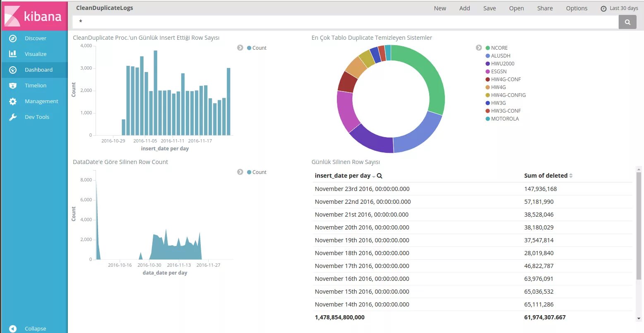
Task: Collapse the sidebar with arrow icon
Action: click(x=13, y=328)
